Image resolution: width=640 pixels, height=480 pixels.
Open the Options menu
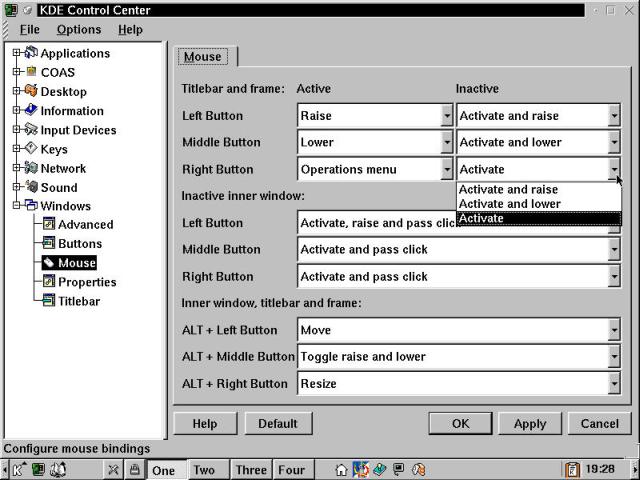coord(78,30)
